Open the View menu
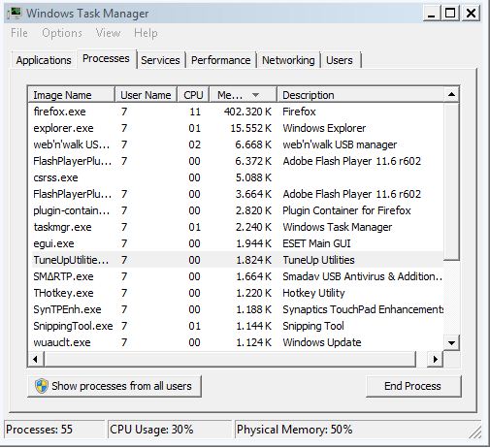The height and width of the screenshot is (448, 490). [x=108, y=33]
